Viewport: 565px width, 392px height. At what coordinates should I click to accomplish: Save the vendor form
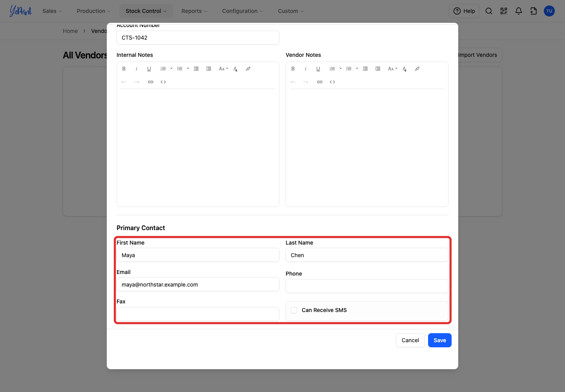pyautogui.click(x=440, y=340)
